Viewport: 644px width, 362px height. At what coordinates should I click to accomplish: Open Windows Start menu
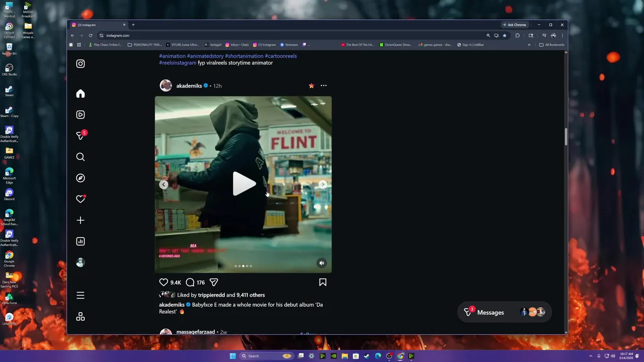232,356
